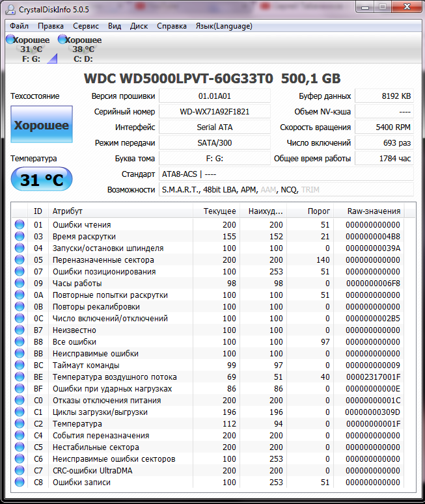425x504 pixels.
Task: Click status orb for Ошибки записи row
Action: 20,482
